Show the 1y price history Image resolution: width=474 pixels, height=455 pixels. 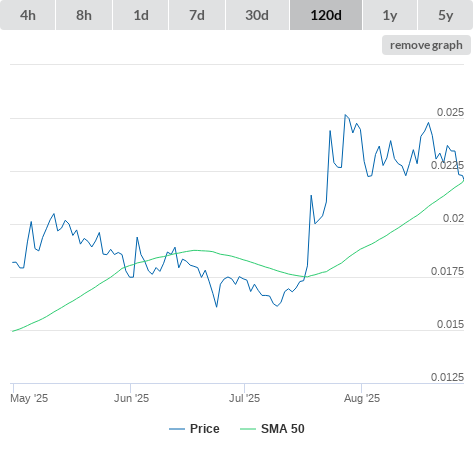tap(390, 15)
